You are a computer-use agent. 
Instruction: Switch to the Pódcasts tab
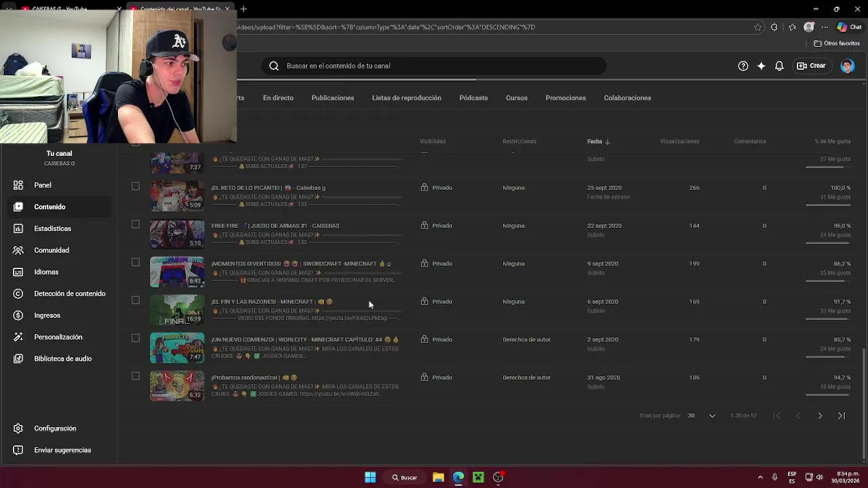pos(473,98)
